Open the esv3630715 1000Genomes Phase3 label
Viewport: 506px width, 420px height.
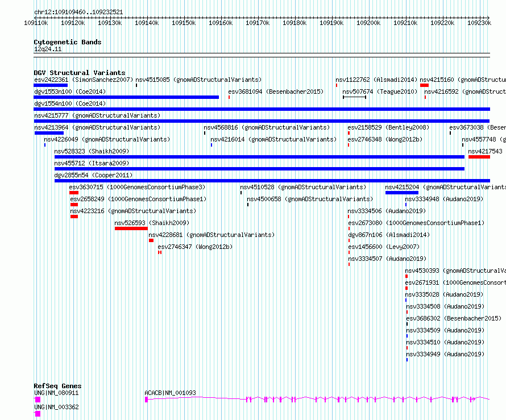(x=137, y=187)
